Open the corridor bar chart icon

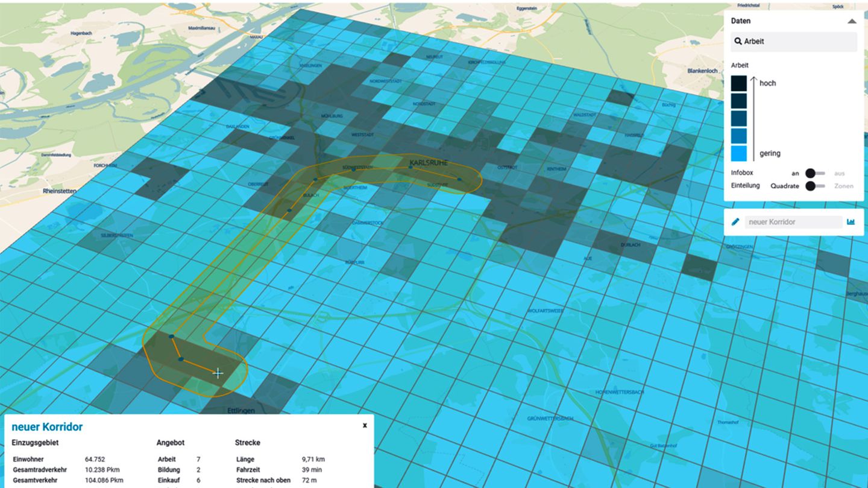[x=851, y=222]
